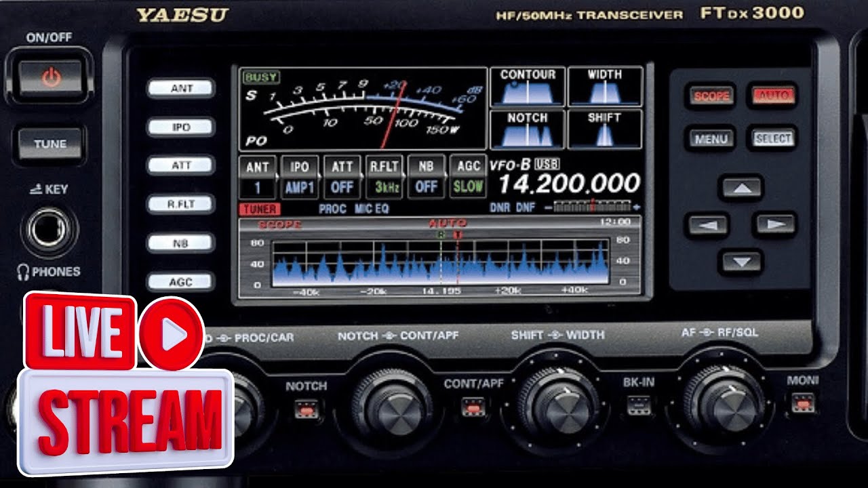Click the VFO-B label
Image resolution: width=868 pixels, height=488 pixels.
[510, 164]
